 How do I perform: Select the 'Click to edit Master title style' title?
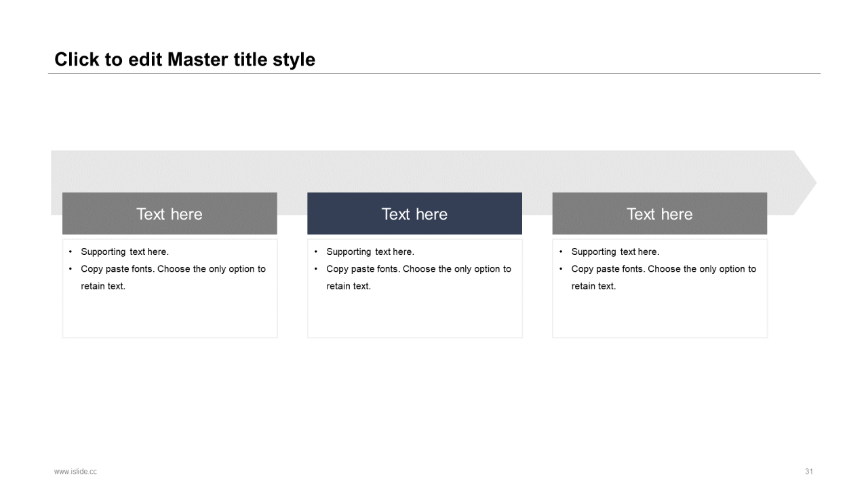click(x=184, y=60)
